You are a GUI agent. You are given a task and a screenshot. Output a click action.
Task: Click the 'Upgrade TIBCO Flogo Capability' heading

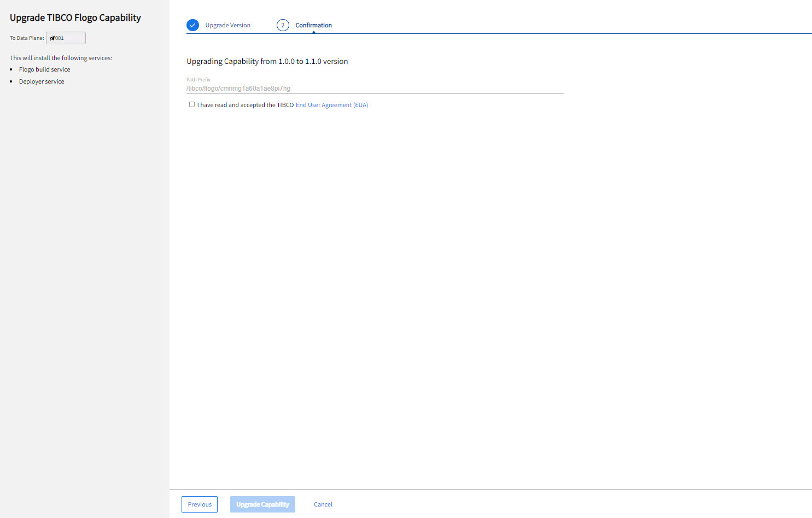click(x=75, y=17)
